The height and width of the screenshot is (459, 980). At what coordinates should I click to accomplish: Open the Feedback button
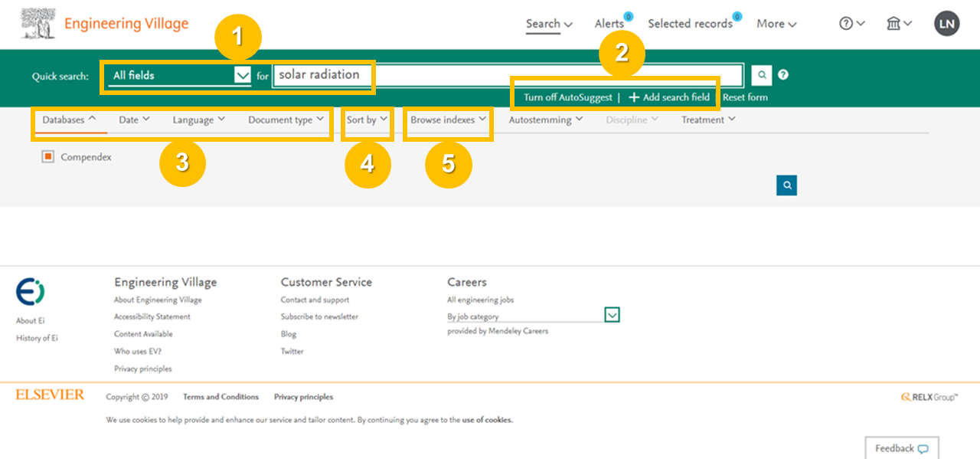click(x=902, y=448)
